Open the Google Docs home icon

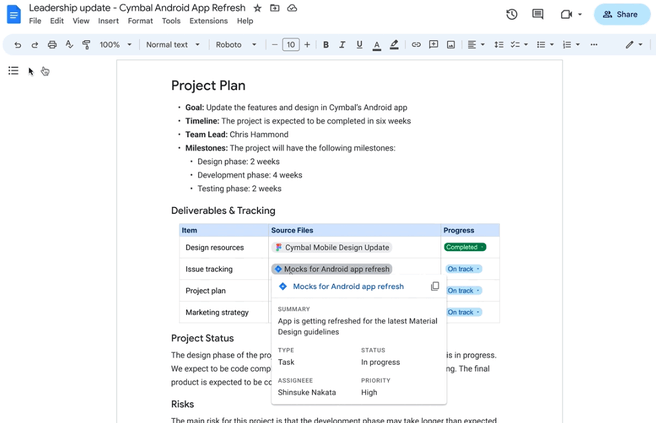click(x=13, y=14)
